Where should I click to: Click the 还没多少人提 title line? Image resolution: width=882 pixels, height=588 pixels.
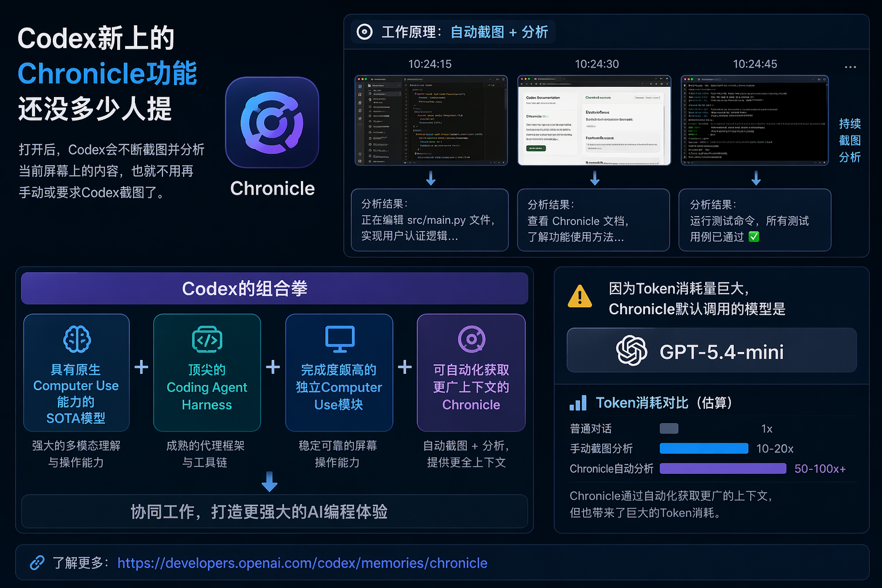(95, 109)
